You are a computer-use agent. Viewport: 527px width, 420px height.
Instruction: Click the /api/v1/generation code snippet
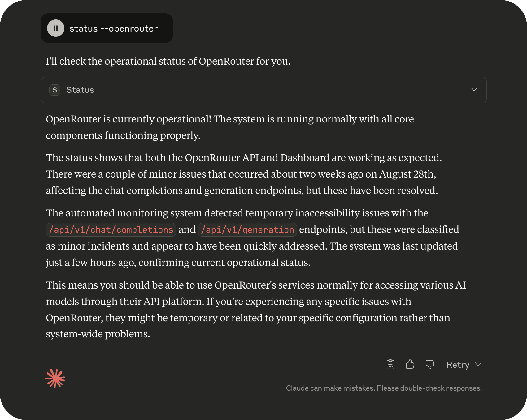click(x=247, y=230)
